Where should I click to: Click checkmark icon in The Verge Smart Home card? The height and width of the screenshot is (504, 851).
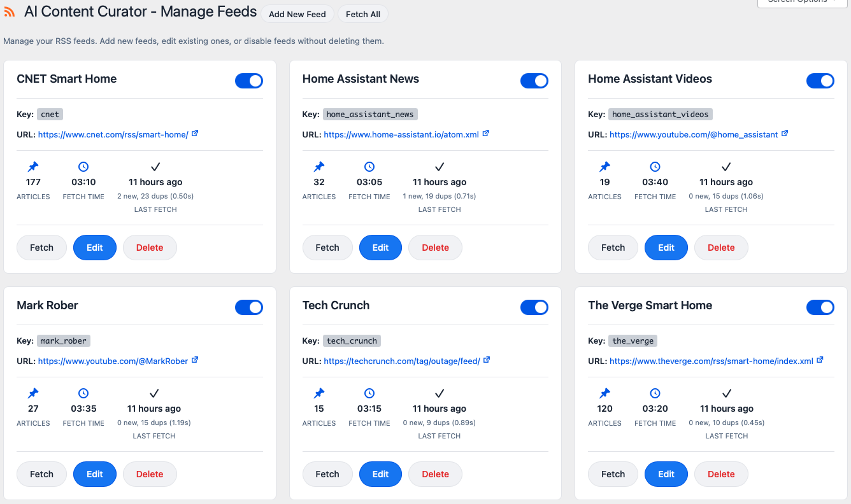pyautogui.click(x=727, y=393)
